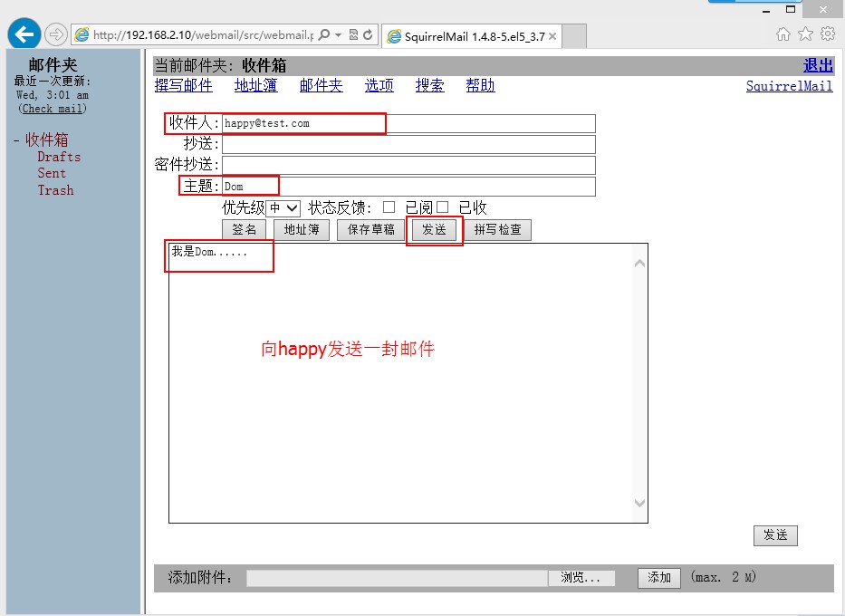
Task: Click 地址簿 button below priority row
Action: pos(302,230)
